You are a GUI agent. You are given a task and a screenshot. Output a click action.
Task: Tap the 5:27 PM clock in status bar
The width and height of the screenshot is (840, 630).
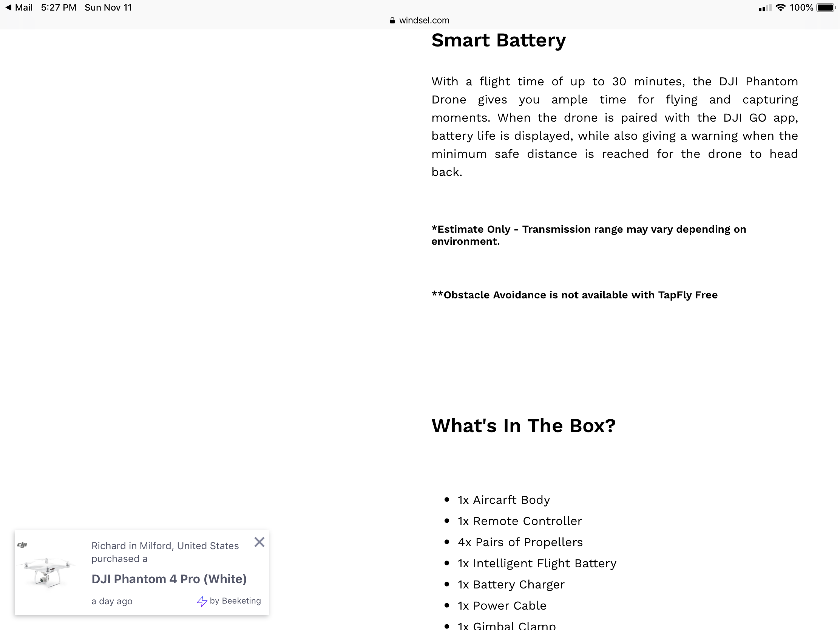pos(59,8)
